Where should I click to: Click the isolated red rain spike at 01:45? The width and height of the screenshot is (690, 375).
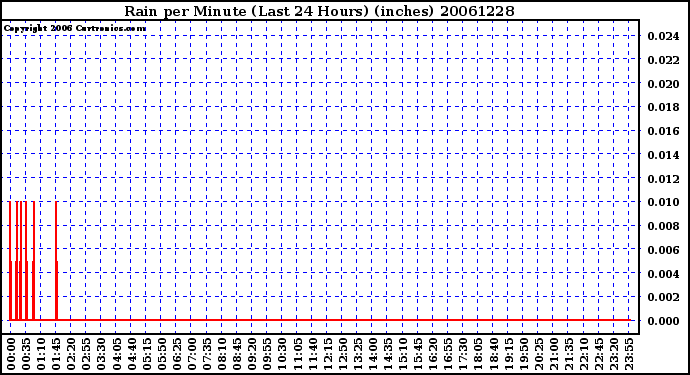[x=56, y=261]
